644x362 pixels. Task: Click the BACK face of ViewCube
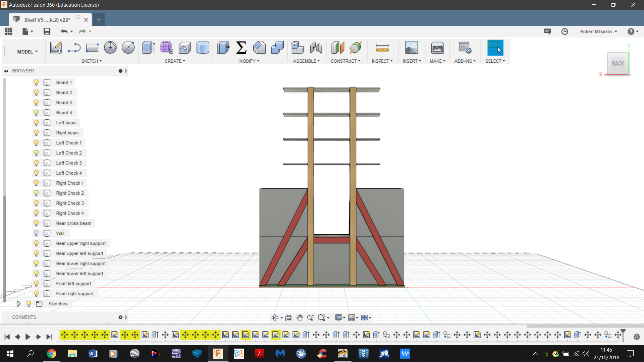[618, 63]
